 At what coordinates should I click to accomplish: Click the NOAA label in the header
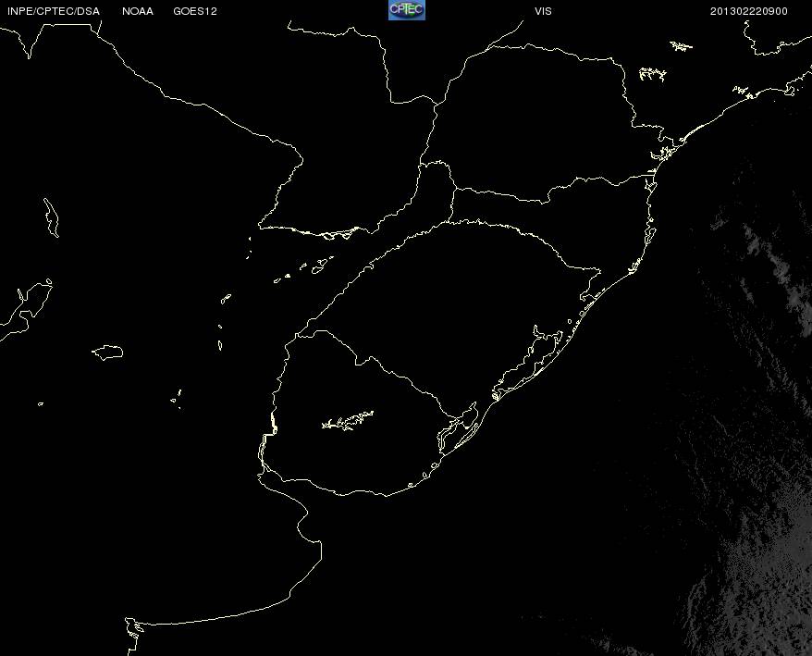tap(138, 11)
